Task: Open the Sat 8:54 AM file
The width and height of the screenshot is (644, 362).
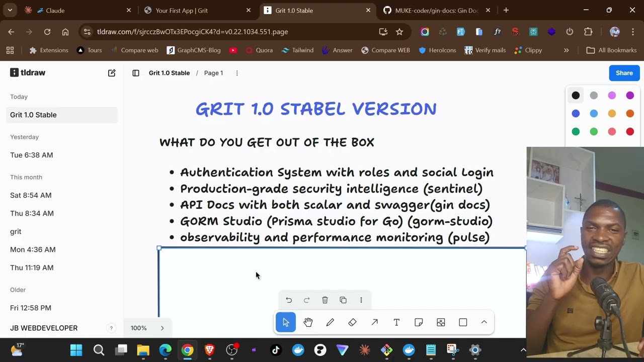Action: coord(61,195)
